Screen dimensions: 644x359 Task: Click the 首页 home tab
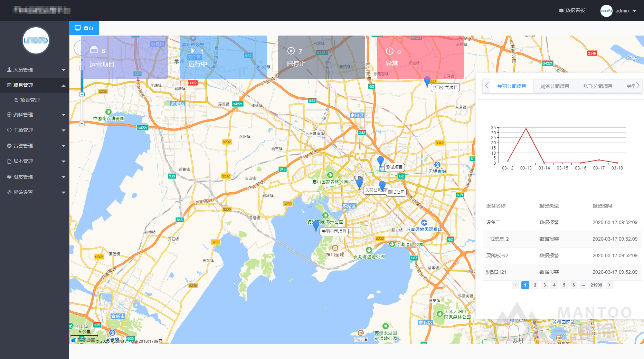click(84, 28)
